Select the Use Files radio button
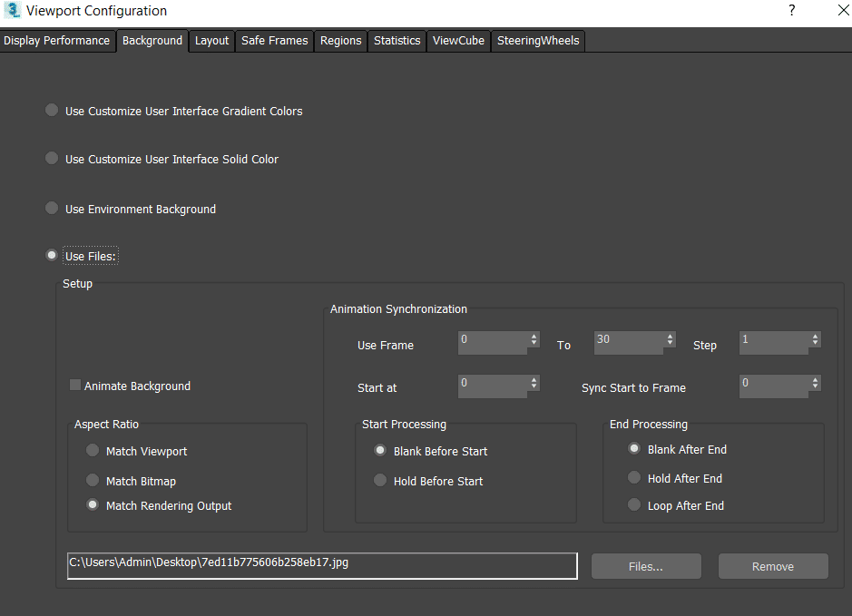This screenshot has width=852, height=616. pos(52,255)
